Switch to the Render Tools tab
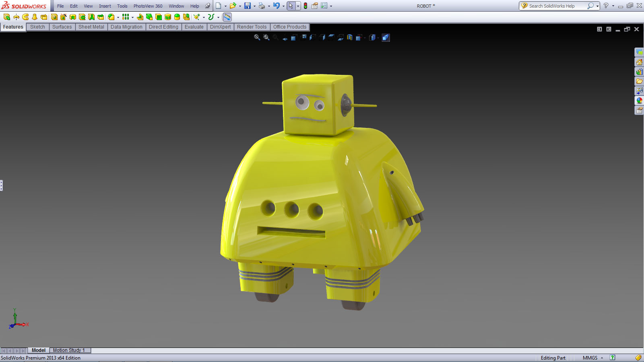Image resolution: width=644 pixels, height=362 pixels. point(252,27)
